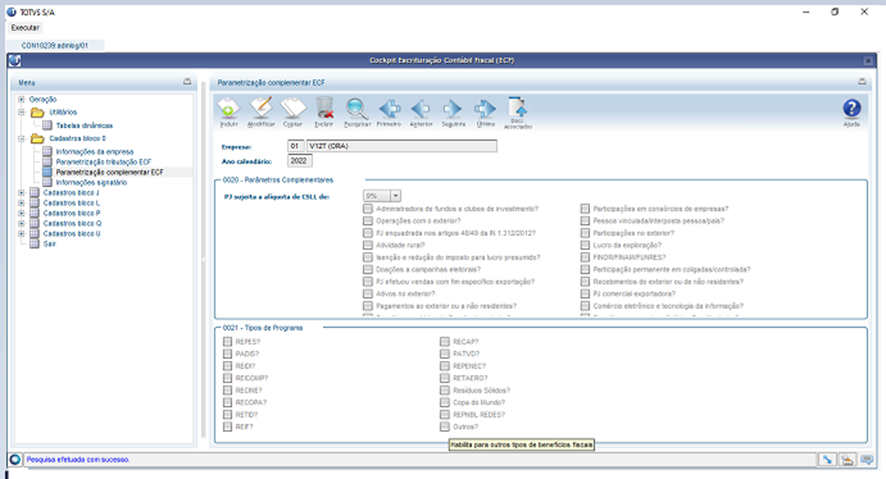Check 'Administradora de fundos e clubes de investimento?'
Image resolution: width=886 pixels, height=479 pixels.
point(368,209)
